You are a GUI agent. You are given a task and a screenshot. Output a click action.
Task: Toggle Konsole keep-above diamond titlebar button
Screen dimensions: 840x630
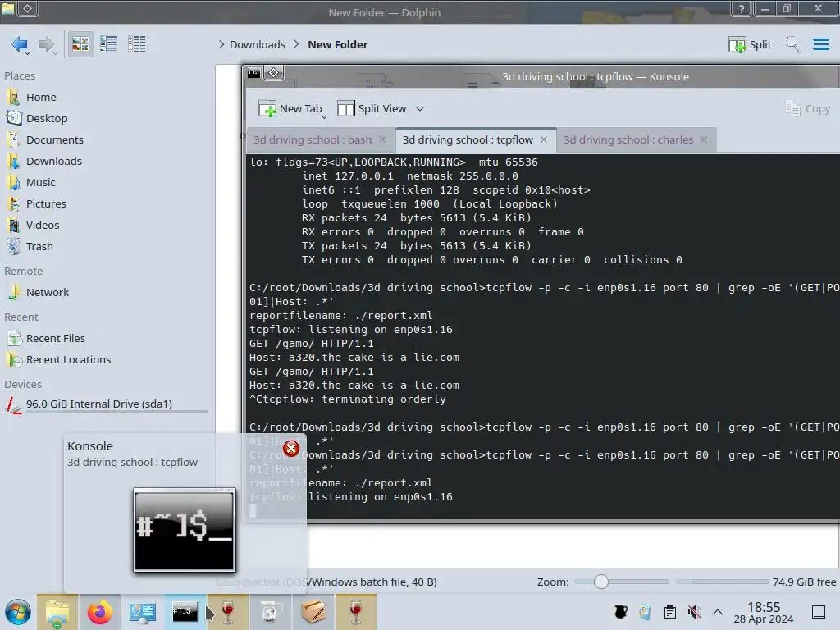[274, 73]
